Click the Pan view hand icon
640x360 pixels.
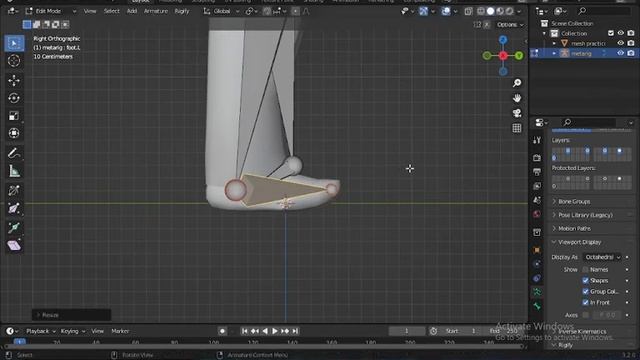[517, 98]
